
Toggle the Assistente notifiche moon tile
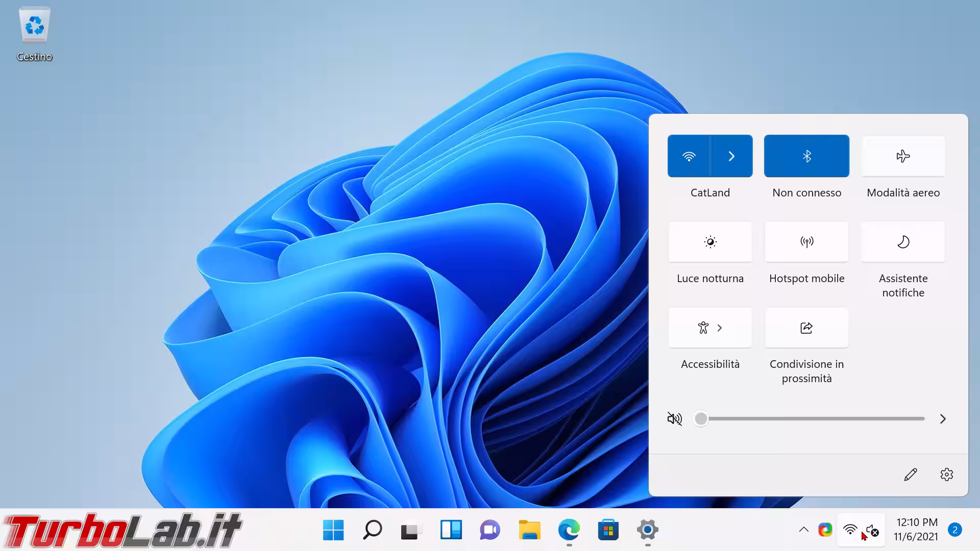tap(903, 242)
